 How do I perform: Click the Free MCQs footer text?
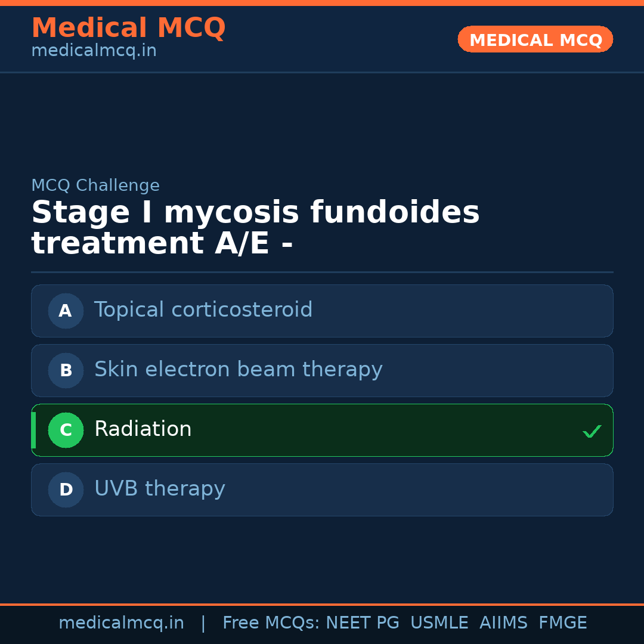point(271,623)
